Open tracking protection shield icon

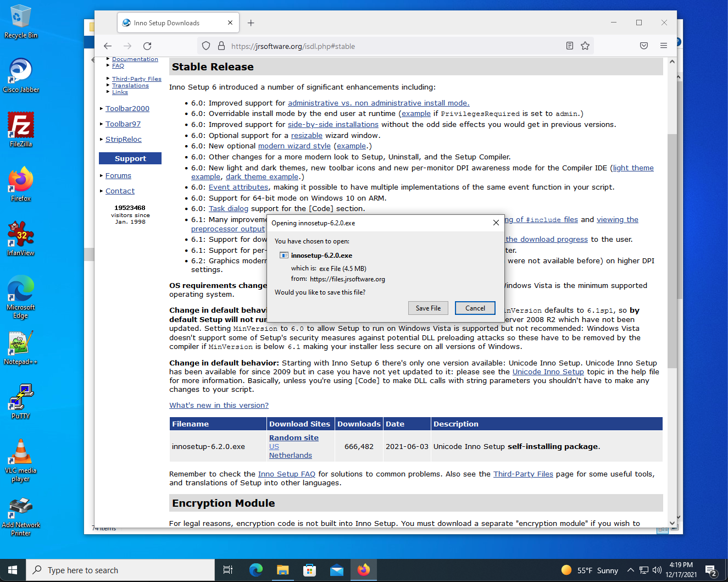[x=206, y=46]
